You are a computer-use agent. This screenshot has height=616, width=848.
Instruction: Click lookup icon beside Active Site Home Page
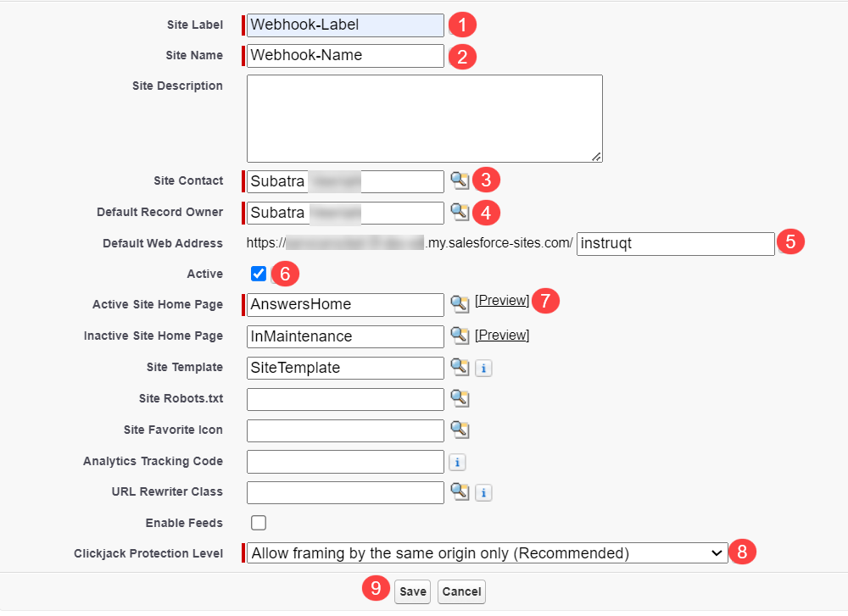[x=459, y=303]
